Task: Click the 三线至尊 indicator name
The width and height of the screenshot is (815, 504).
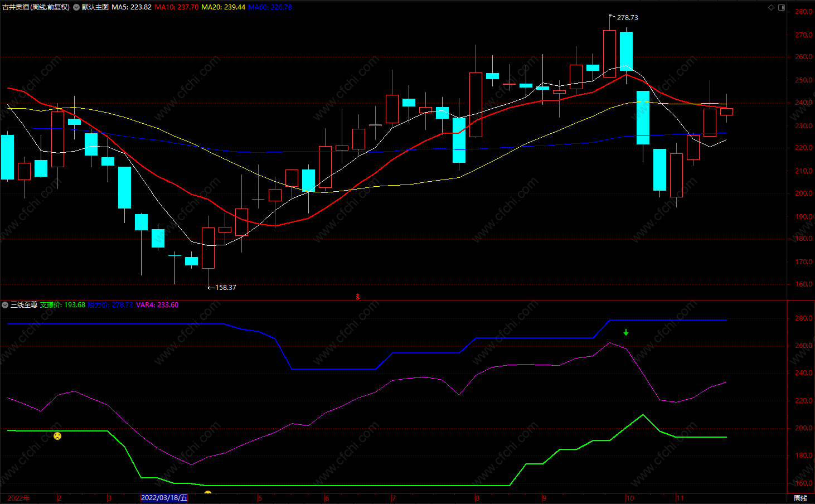Action: tap(24, 305)
